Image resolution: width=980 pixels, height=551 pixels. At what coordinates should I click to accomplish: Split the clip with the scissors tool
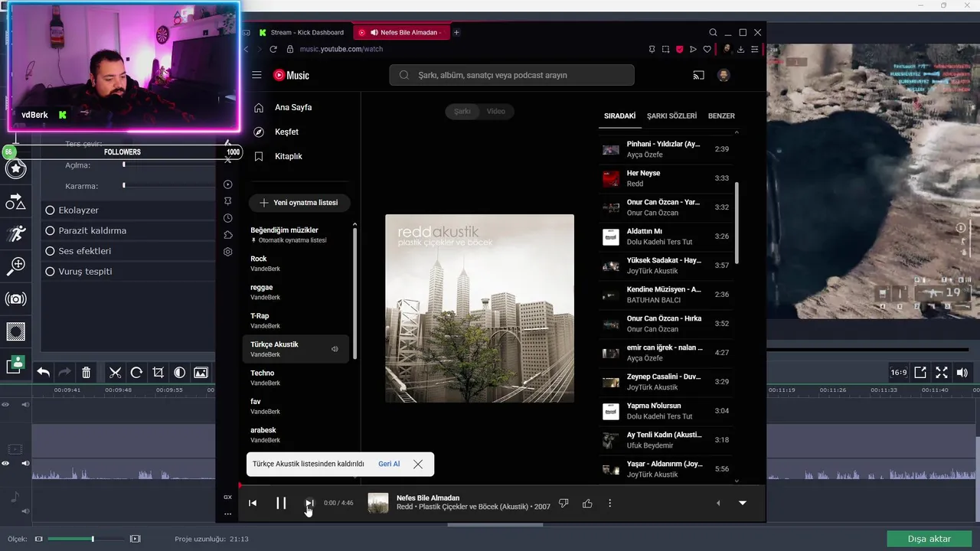coord(115,372)
